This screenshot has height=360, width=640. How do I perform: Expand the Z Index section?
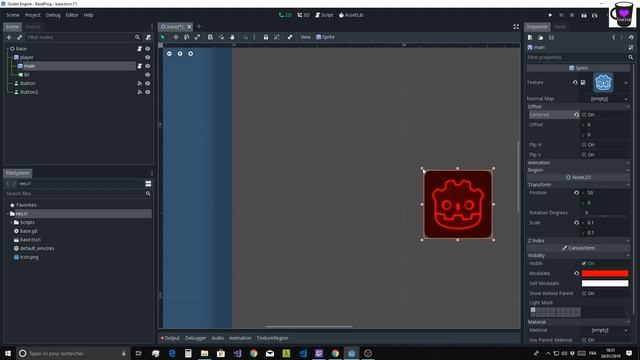pyautogui.click(x=578, y=240)
